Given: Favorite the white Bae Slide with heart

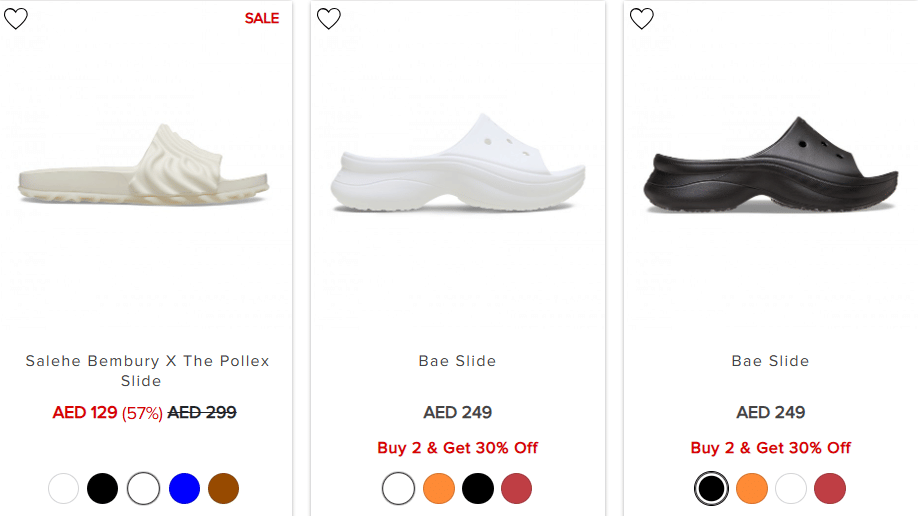Looking at the screenshot, I should point(329,18).
